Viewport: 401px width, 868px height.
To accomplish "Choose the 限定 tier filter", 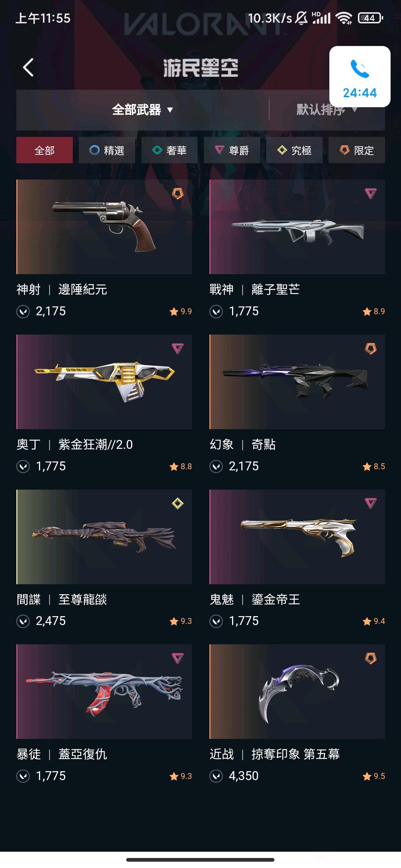I will point(357,150).
